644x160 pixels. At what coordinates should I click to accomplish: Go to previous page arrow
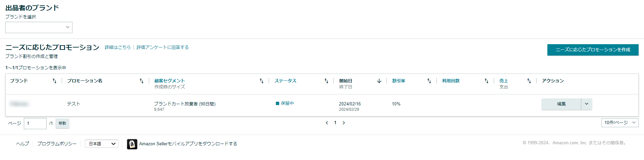[327, 123]
